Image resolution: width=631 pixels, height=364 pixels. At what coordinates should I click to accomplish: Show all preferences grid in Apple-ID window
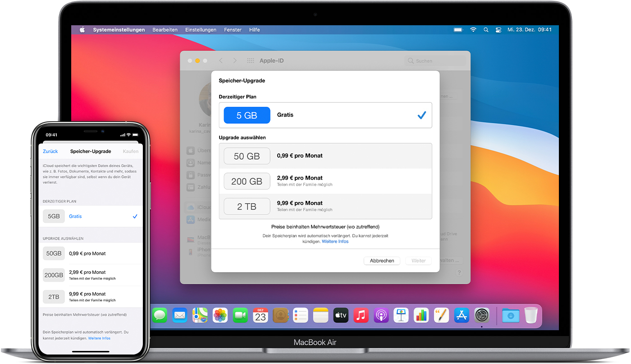click(x=251, y=61)
